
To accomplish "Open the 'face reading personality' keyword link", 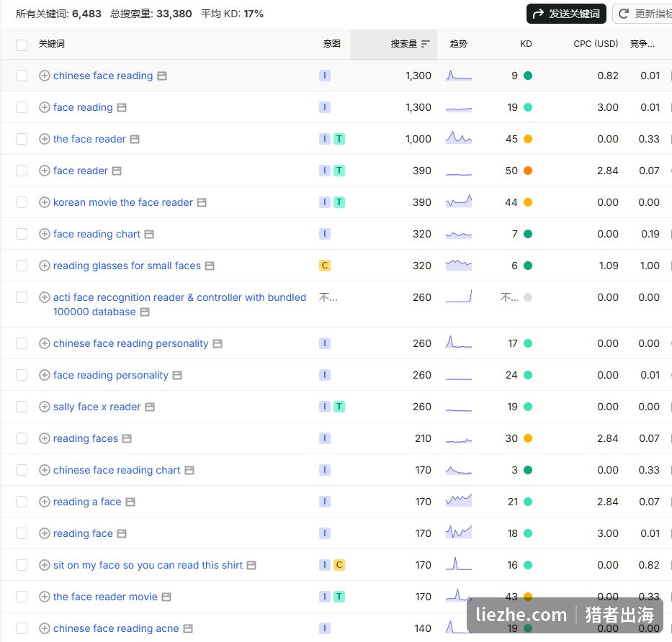I will [x=111, y=376].
